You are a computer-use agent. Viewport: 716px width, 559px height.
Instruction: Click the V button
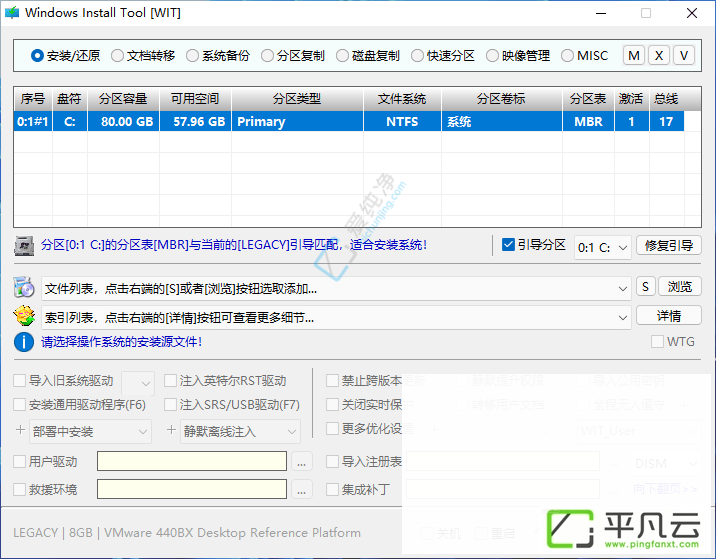point(684,56)
